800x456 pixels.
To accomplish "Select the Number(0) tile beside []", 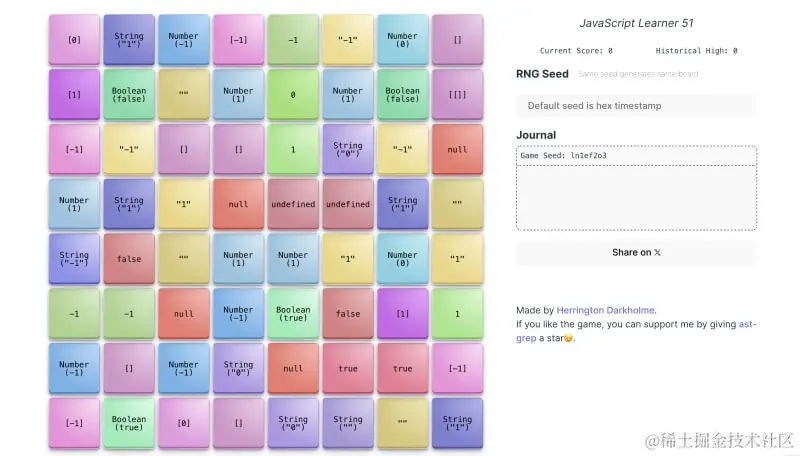I will 402,40.
